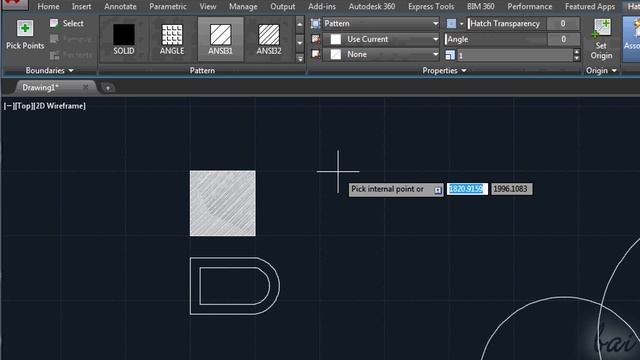
Task: Switch to the Insert ribbon tab
Action: point(81,7)
